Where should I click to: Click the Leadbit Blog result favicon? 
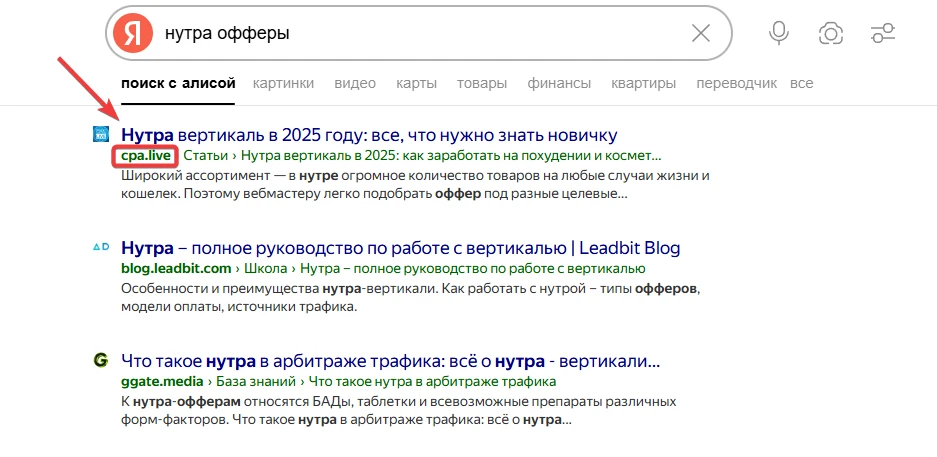pos(100,246)
